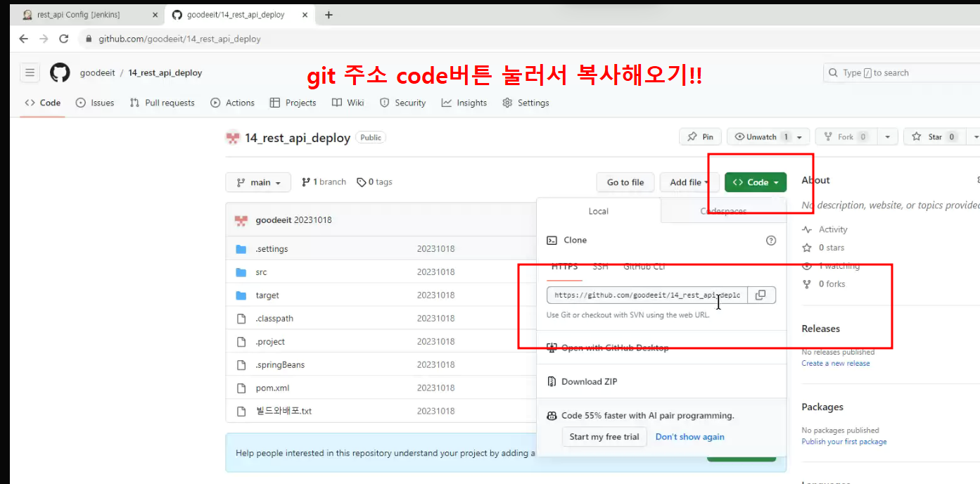
Task: Select the SSH clone option
Action: click(600, 267)
